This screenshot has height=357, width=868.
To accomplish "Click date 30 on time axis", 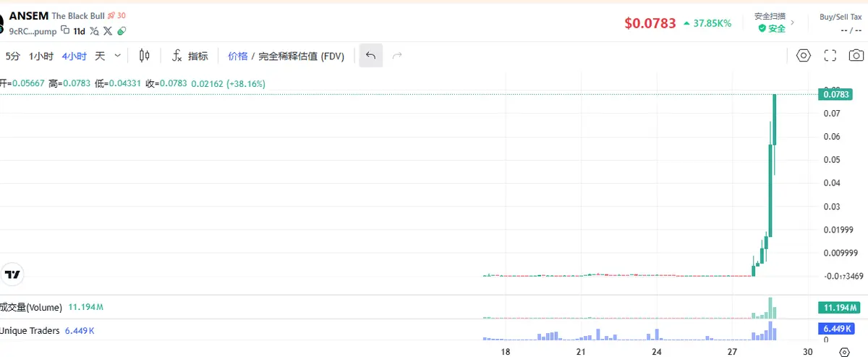I will pyautogui.click(x=809, y=352).
